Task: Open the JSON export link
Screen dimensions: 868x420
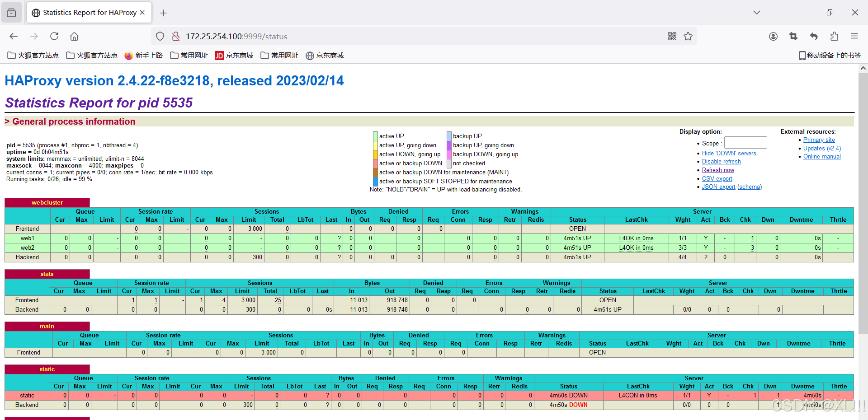Action: pos(718,187)
